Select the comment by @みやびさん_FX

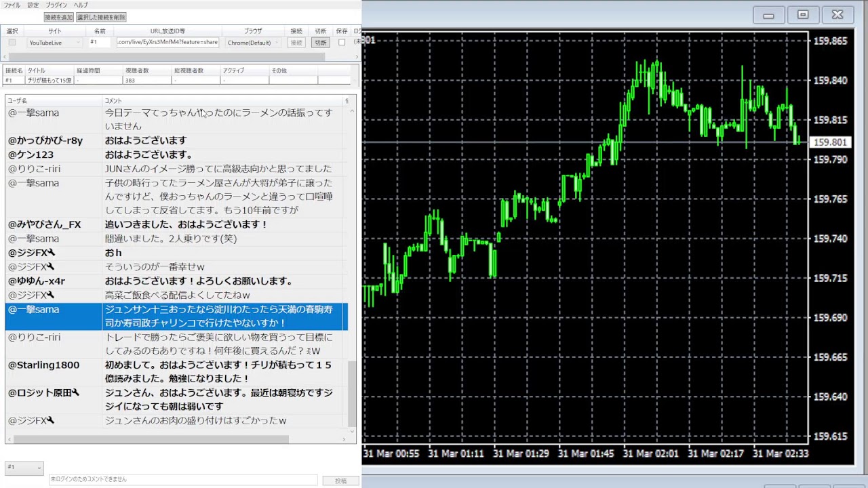coord(176,224)
